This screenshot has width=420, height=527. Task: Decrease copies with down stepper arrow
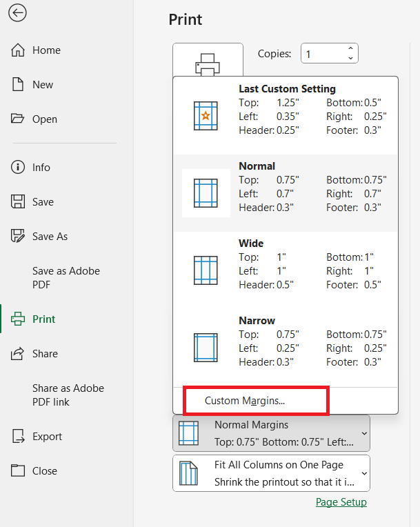coord(350,58)
